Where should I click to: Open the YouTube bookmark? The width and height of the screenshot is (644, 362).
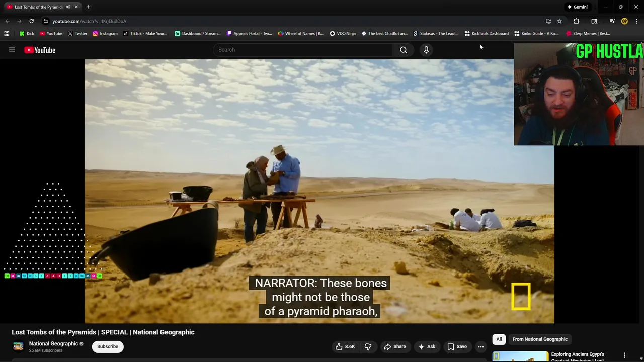pyautogui.click(x=51, y=34)
